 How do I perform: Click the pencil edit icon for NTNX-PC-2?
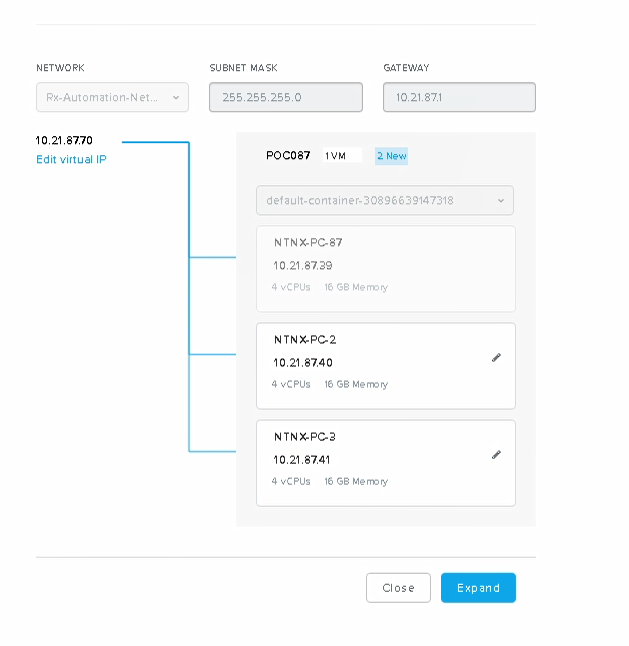click(x=496, y=358)
